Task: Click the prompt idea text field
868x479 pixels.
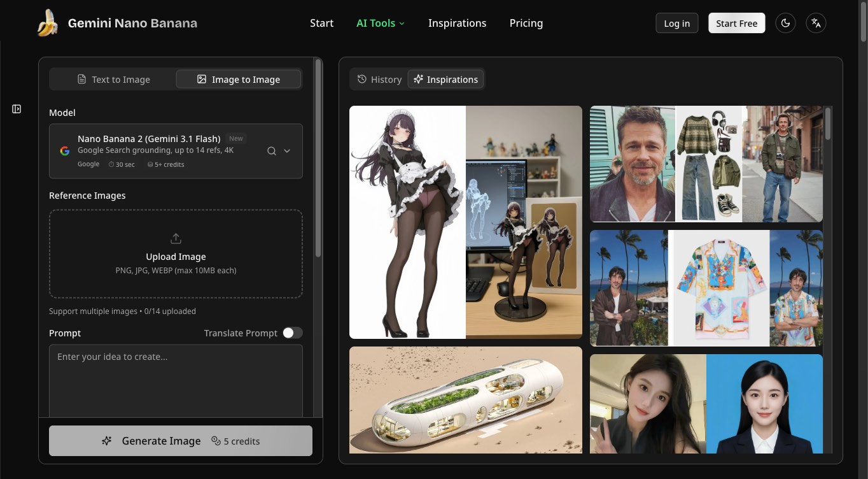Action: [176, 381]
